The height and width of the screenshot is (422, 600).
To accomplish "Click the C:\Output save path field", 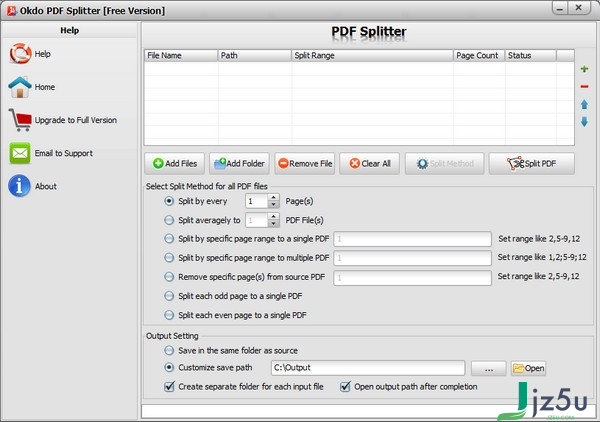I will [x=368, y=368].
